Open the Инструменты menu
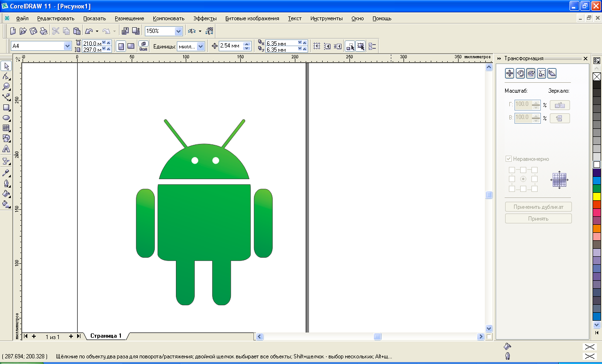The image size is (602, 364). 326,18
